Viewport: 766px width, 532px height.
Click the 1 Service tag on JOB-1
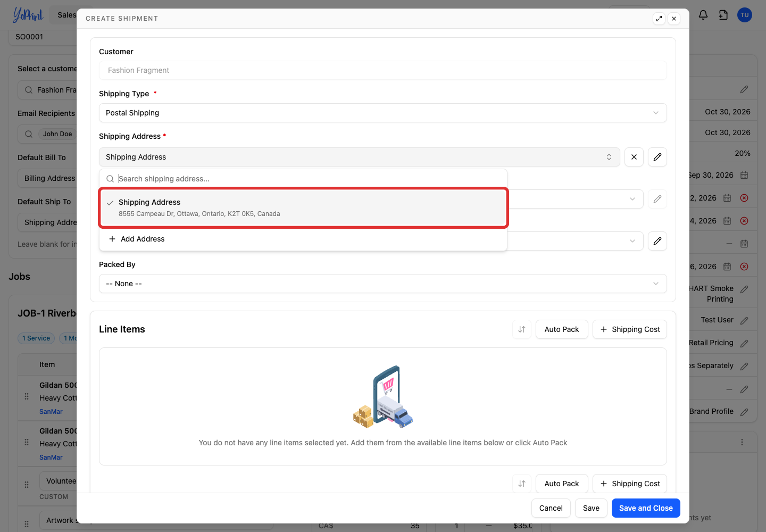[x=36, y=338]
